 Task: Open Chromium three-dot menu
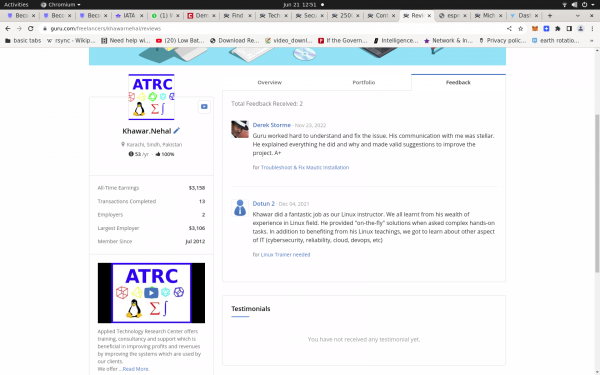coord(592,29)
